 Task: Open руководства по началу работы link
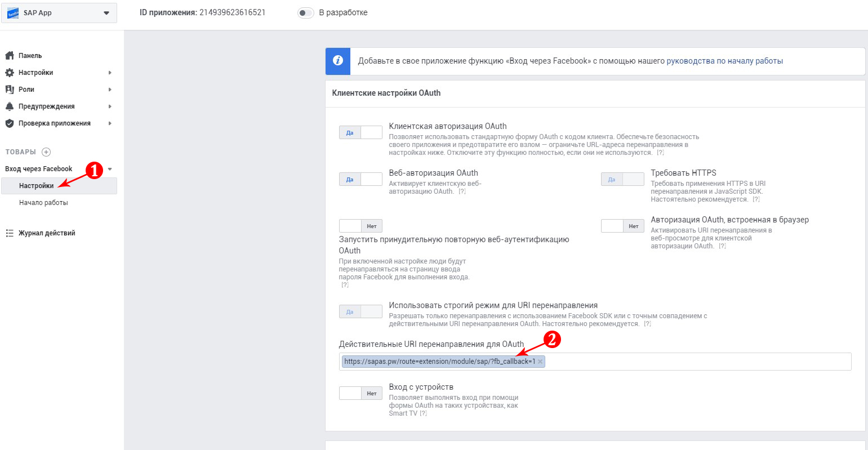pyautogui.click(x=725, y=61)
